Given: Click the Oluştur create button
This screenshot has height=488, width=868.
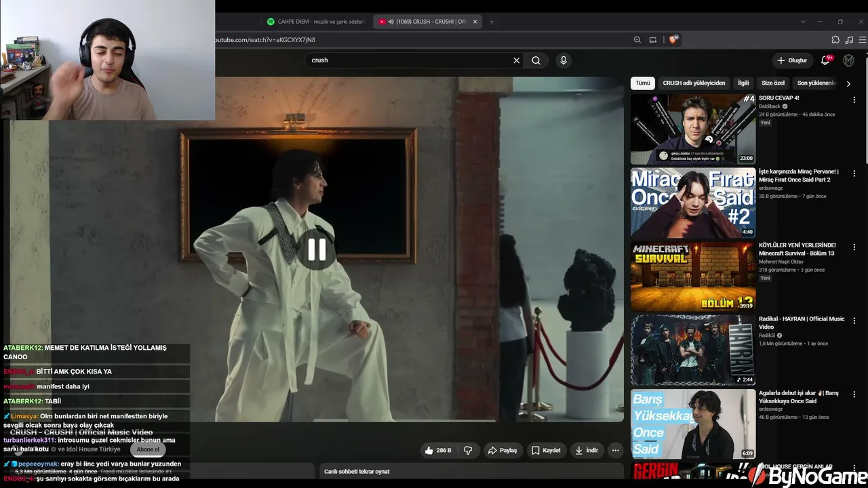Looking at the screenshot, I should tap(792, 60).
